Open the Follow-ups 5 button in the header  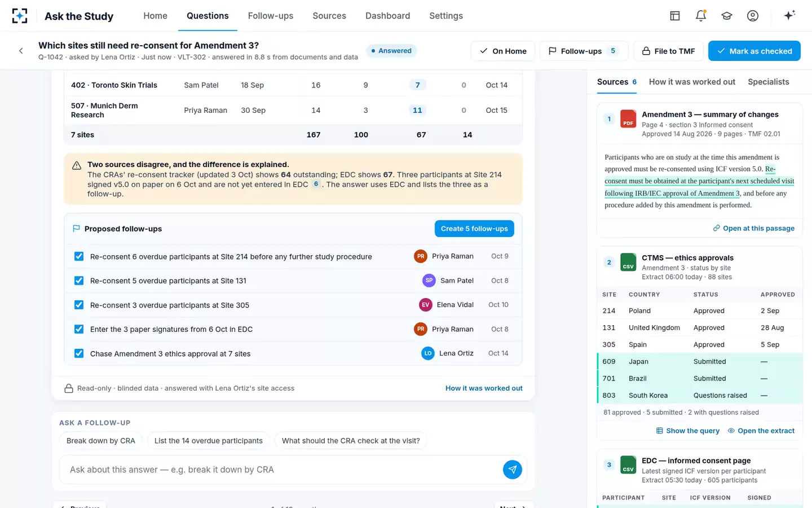tap(584, 51)
